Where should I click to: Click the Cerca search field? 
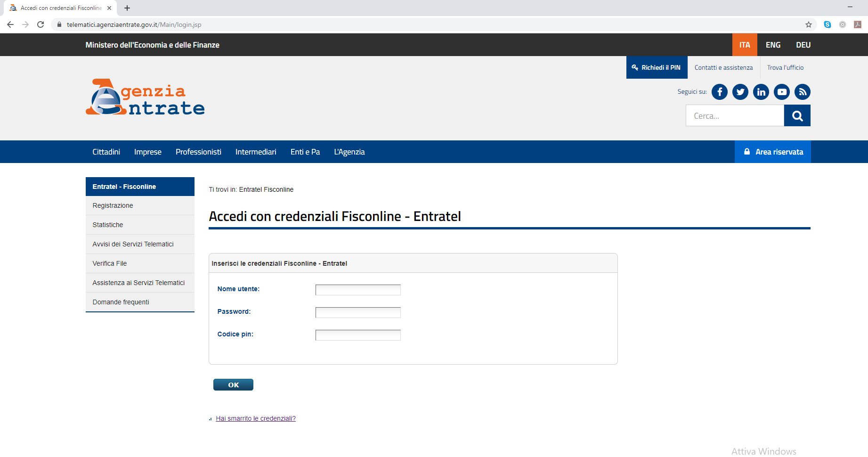tap(735, 115)
